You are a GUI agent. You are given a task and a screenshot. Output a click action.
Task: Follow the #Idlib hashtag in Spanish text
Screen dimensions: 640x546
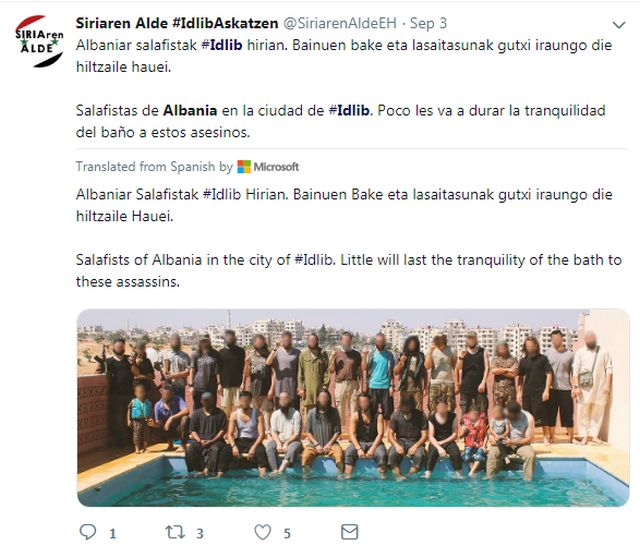click(x=349, y=111)
